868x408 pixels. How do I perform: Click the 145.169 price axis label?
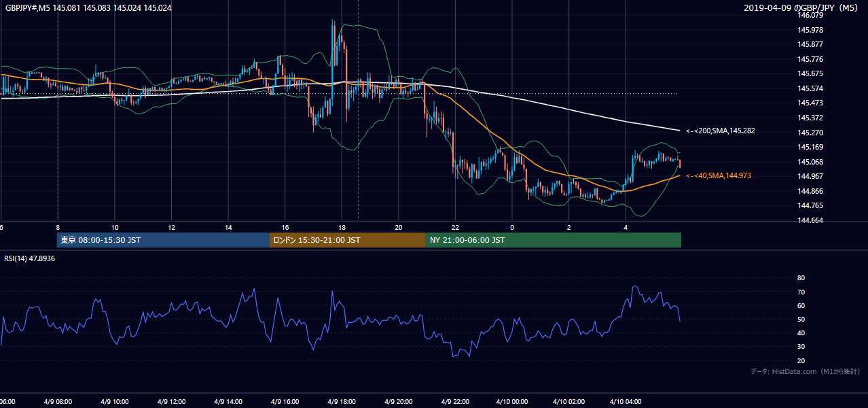click(811, 147)
